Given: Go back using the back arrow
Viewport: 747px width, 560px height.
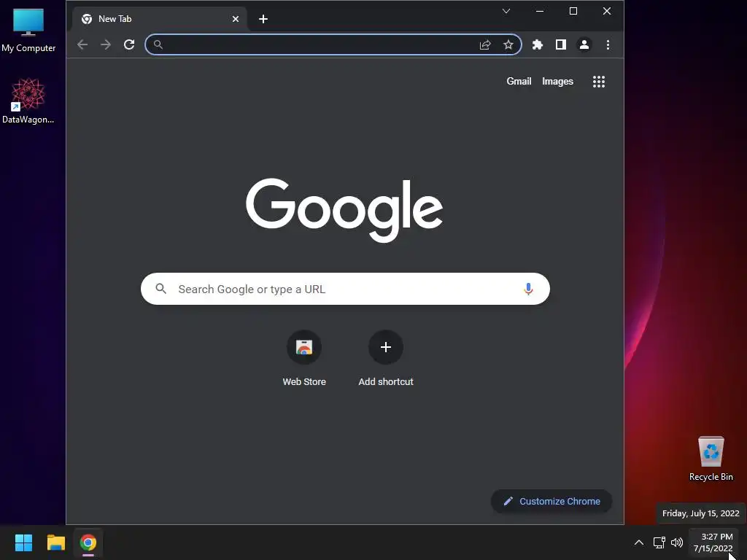Looking at the screenshot, I should pyautogui.click(x=82, y=44).
